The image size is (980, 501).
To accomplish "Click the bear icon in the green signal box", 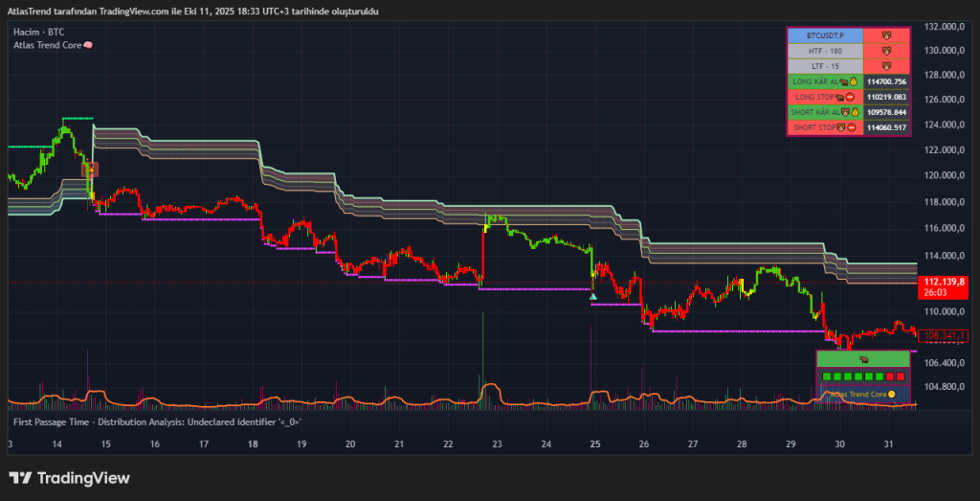I will 863,359.
